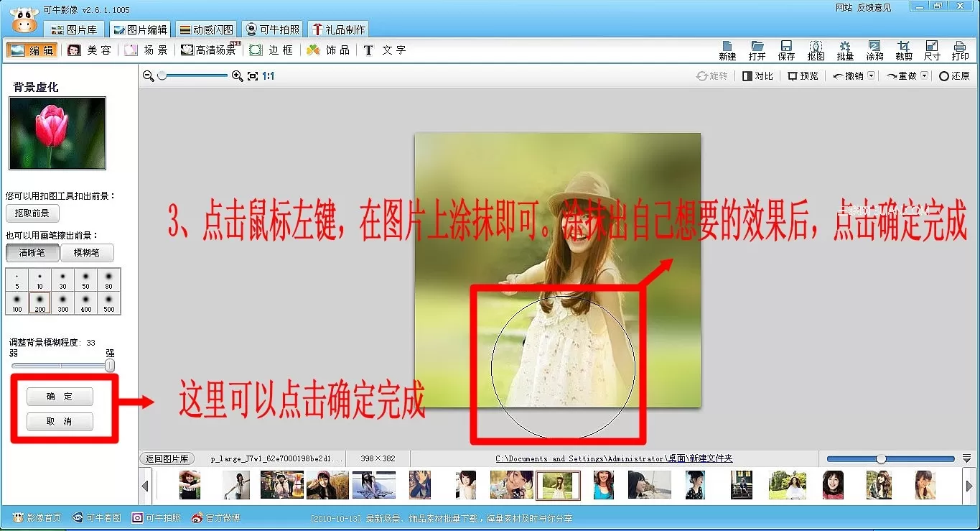Open the 场景 scene menu
Image resolution: width=980 pixels, height=531 pixels.
coord(146,50)
